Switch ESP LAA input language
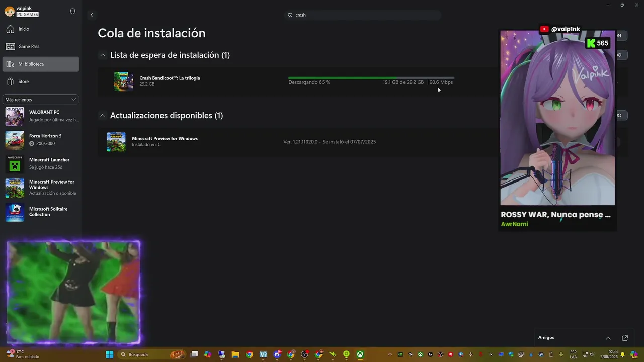This screenshot has height=362, width=644. [573, 354]
